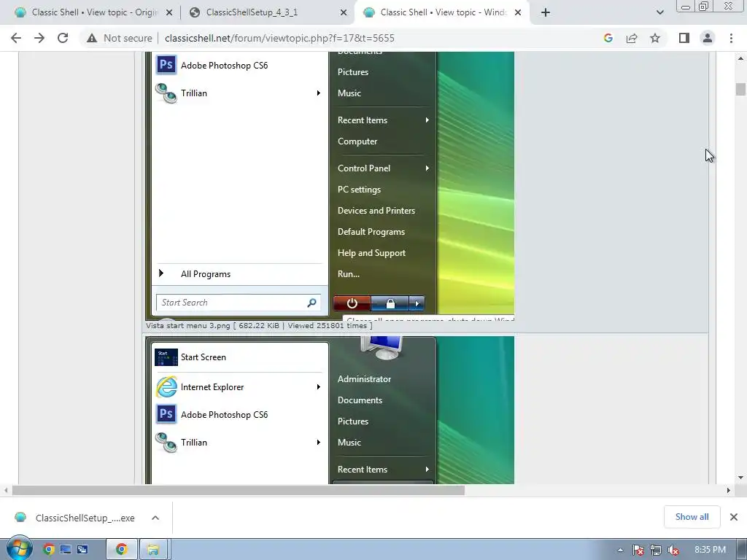Click the horizontal scrollbar thumb

[x=239, y=490]
